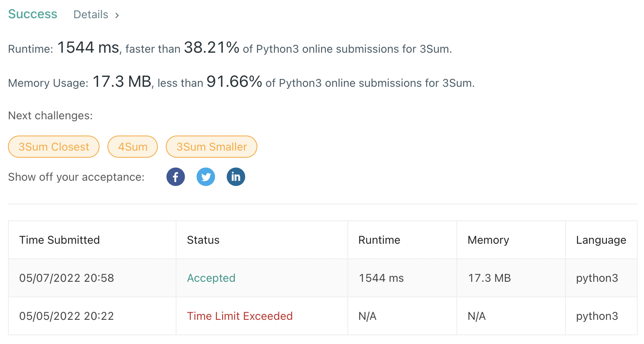The image size is (644, 344).
Task: Click the Success status heading
Action: (x=33, y=14)
